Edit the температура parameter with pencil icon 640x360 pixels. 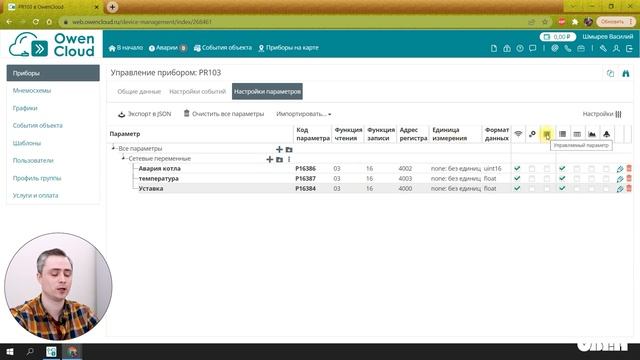click(x=620, y=179)
